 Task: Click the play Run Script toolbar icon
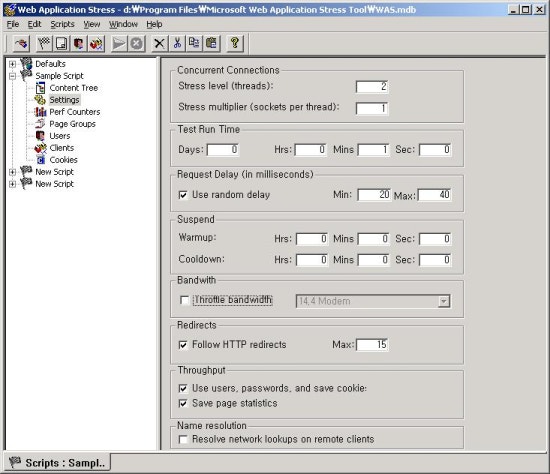(x=119, y=44)
